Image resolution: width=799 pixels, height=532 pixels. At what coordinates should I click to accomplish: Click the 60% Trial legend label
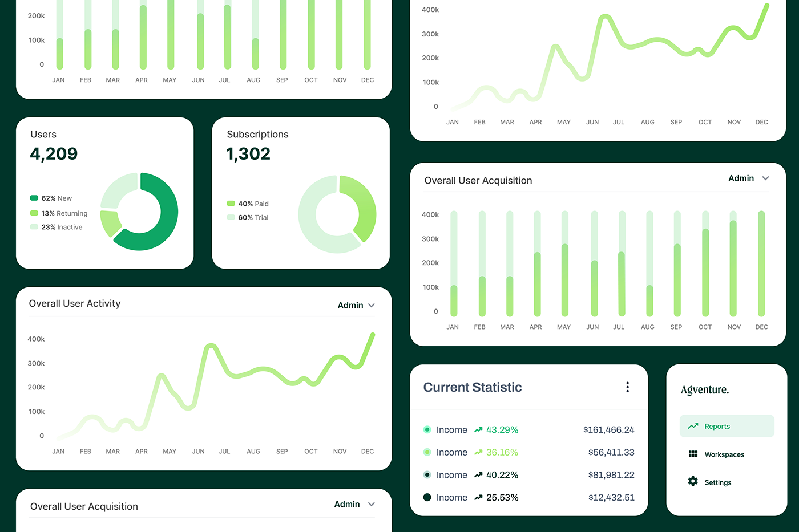coord(253,217)
